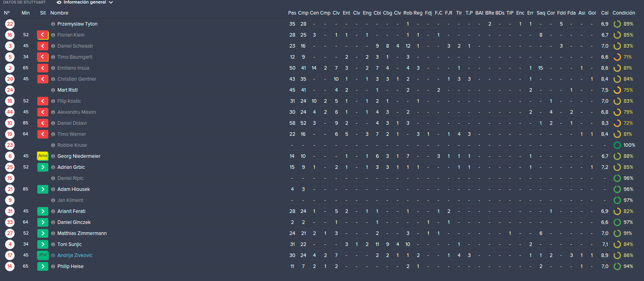Click the 'JPar' badge for Andrija Zivkovic

pyautogui.click(x=42, y=255)
